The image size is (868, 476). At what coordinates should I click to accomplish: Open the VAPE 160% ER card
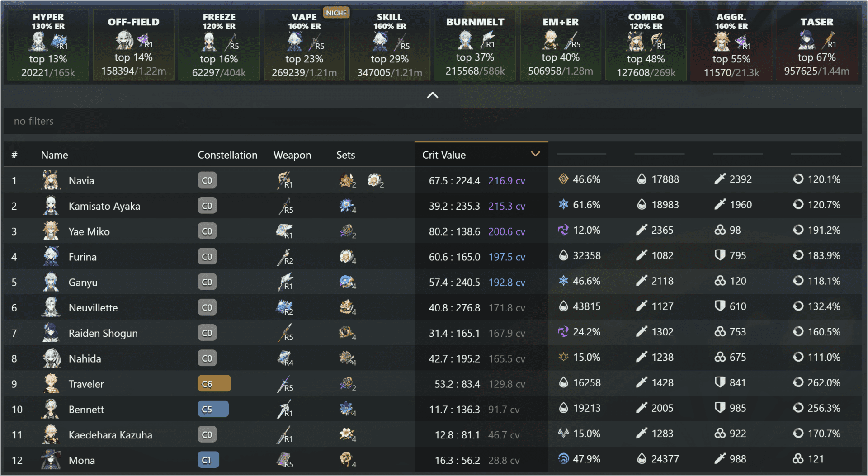point(304,45)
